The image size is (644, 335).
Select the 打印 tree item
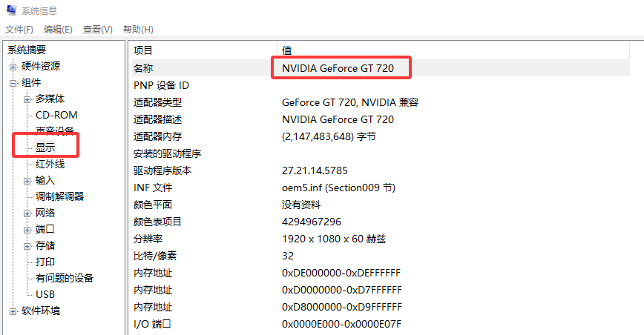click(45, 262)
